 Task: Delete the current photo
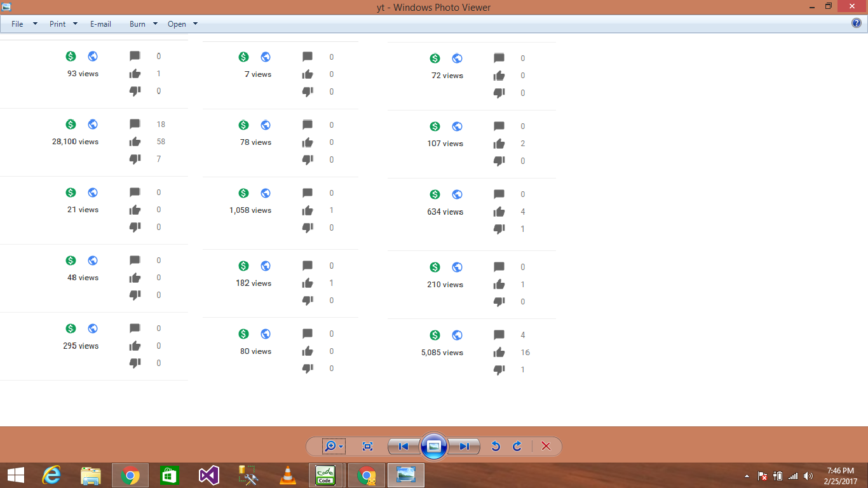[x=546, y=447]
